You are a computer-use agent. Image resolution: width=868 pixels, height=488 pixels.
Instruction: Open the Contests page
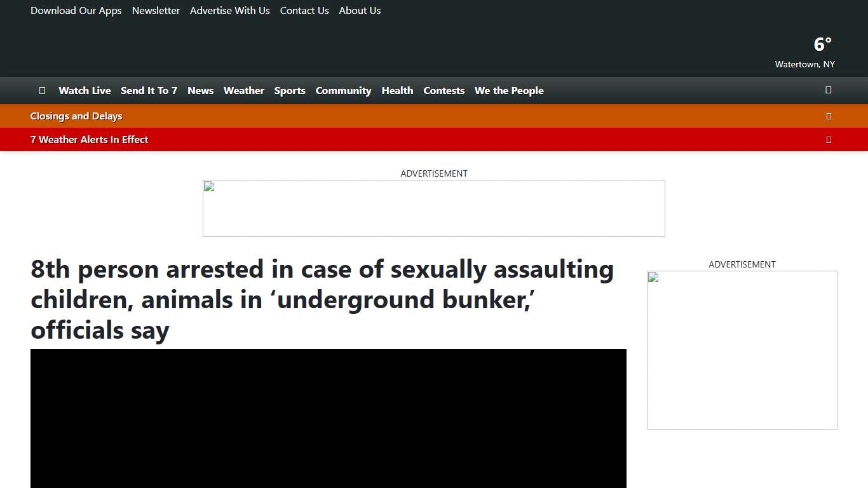444,90
